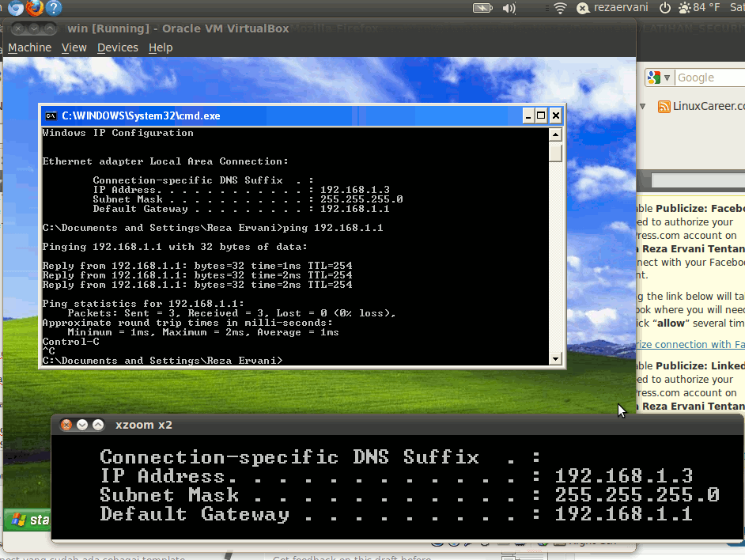Open the LinuxCareer bookmark in Firefox
This screenshot has height=560, width=745.
702,106
